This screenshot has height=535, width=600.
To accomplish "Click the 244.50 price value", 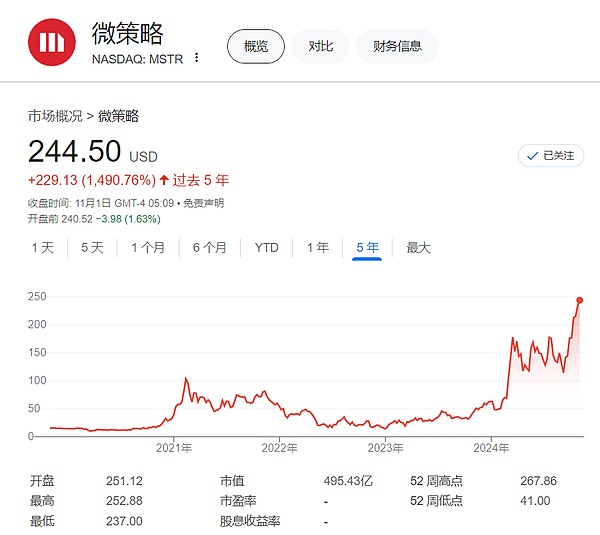I will (75, 151).
